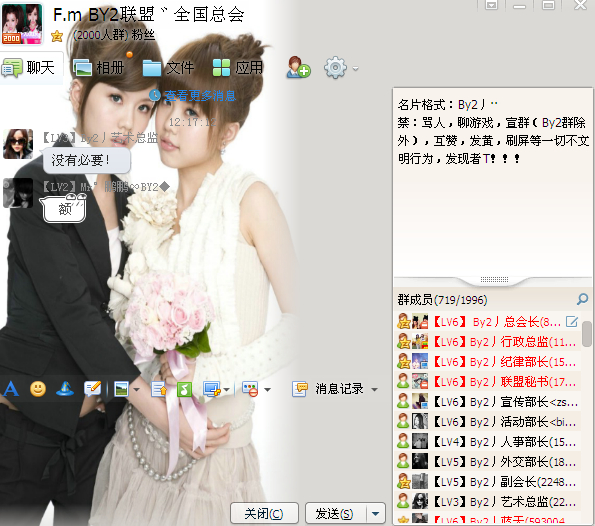Click the admin badge icon on 副会长 row
595x526 pixels.
(x=403, y=482)
